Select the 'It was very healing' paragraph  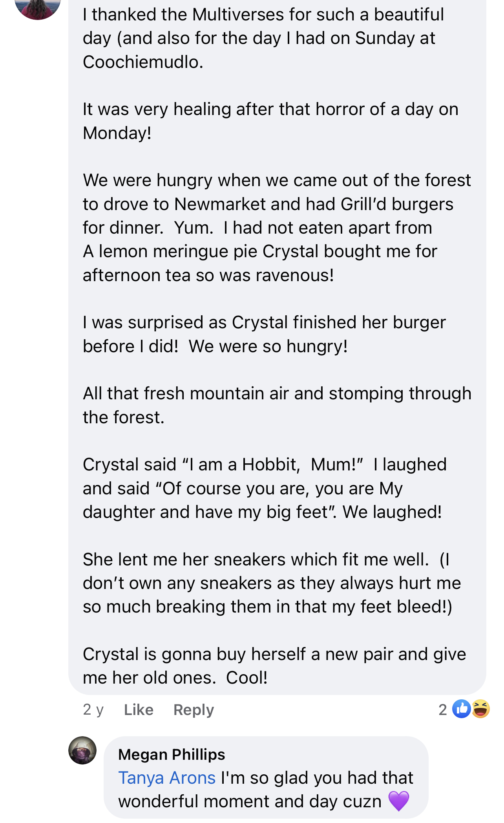tap(270, 121)
